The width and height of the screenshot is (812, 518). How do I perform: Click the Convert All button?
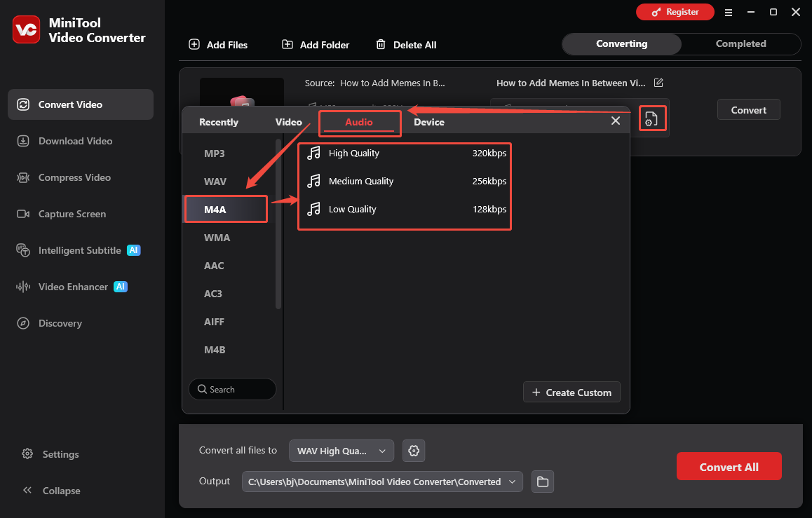pos(729,467)
